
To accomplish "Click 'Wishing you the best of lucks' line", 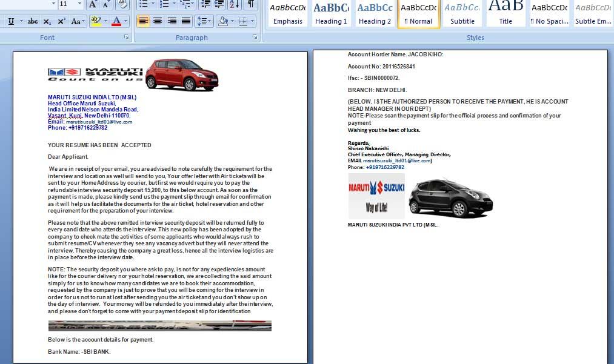I will (384, 130).
